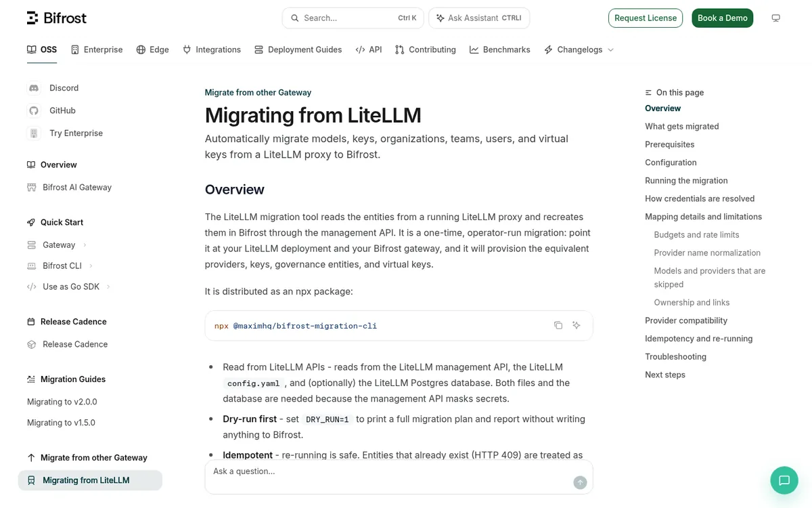Viewport: 812px width, 508px height.
Task: Expand the Use as Go SDK chevron
Action: coord(108,287)
